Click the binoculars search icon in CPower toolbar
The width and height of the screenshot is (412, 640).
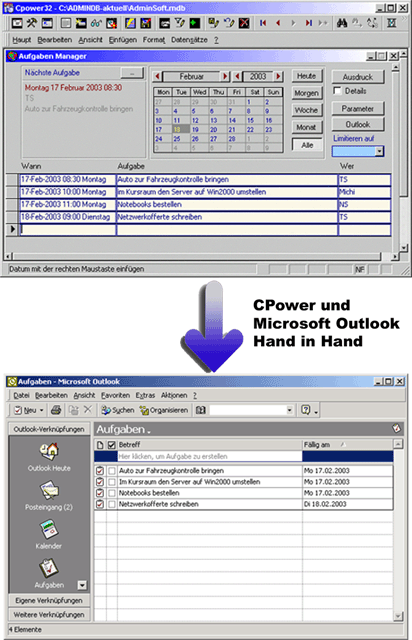pyautogui.click(x=342, y=23)
